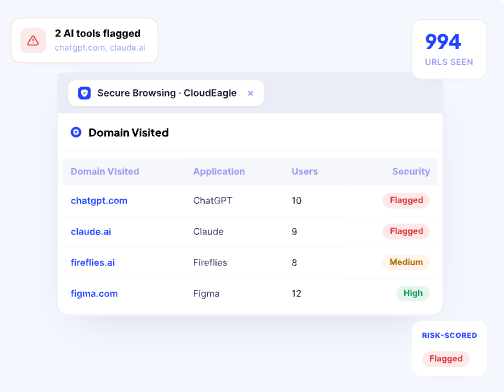The image size is (504, 392).
Task: Click the blue circle icon beside Domain Visited
Action: coord(76,132)
